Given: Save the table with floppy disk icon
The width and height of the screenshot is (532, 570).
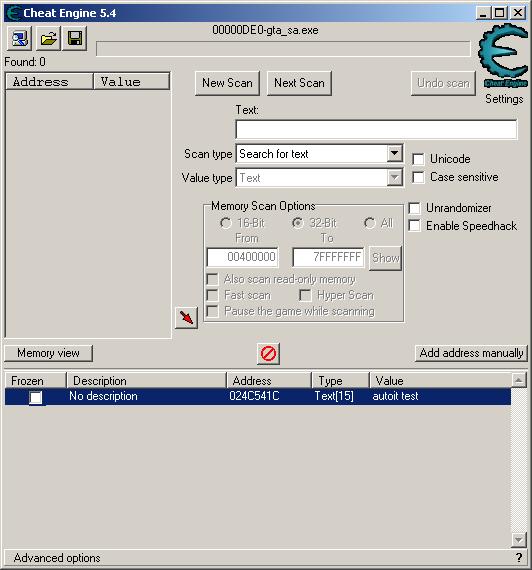Looking at the screenshot, I should (75, 38).
